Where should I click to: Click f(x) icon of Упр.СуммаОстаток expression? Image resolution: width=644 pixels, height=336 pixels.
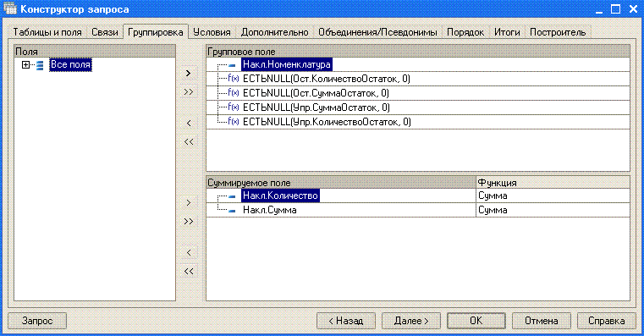(234, 107)
